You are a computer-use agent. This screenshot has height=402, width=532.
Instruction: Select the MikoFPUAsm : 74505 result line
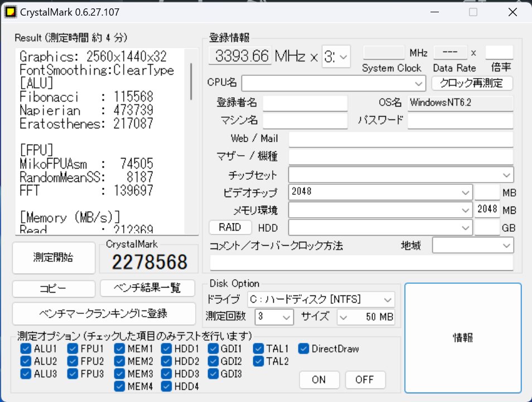pyautogui.click(x=86, y=164)
